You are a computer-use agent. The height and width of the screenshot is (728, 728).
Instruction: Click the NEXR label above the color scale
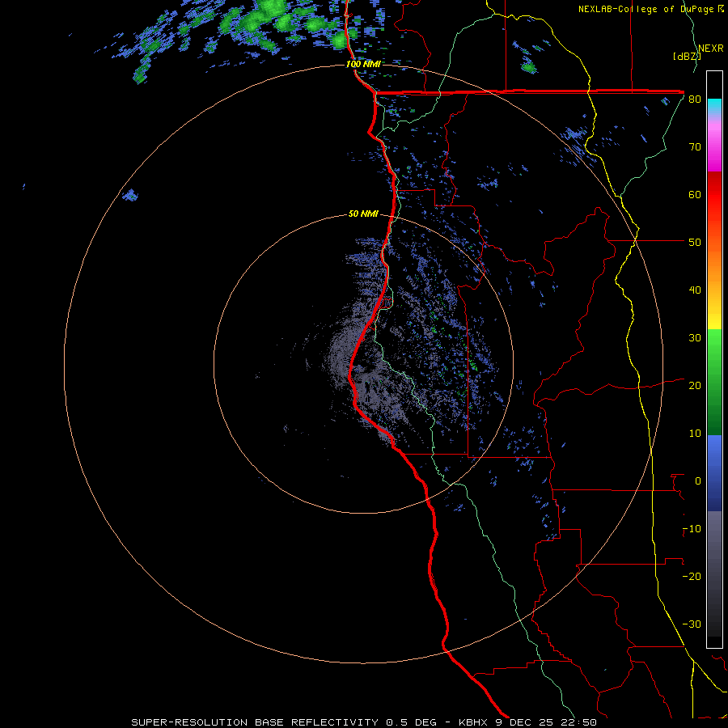pyautogui.click(x=711, y=49)
